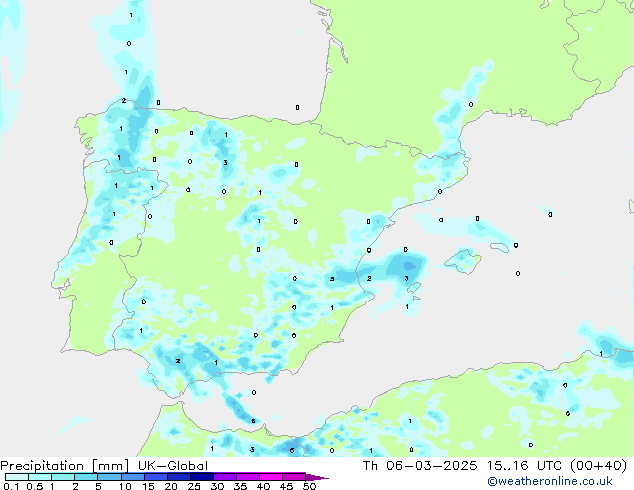Click the '15' legend scale label
Image resolution: width=634 pixels, height=490 pixels.
tap(148, 486)
